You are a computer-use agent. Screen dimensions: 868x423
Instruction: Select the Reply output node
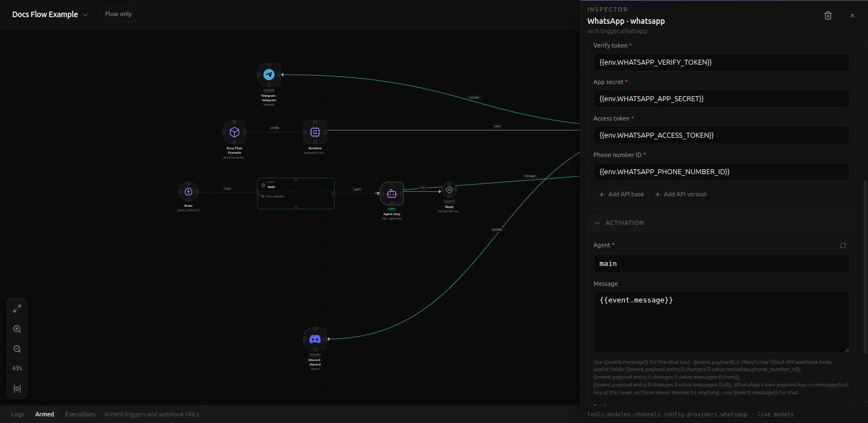click(449, 190)
